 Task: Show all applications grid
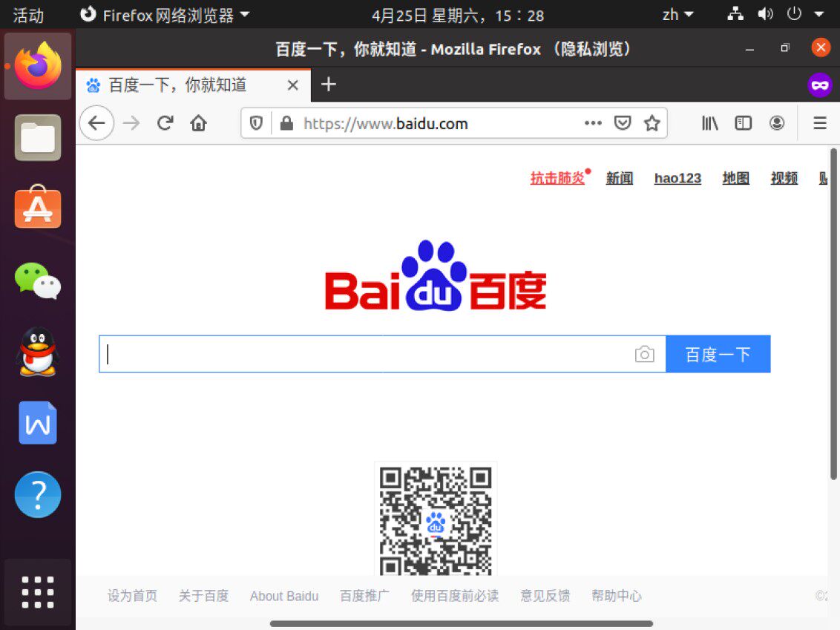point(38,592)
